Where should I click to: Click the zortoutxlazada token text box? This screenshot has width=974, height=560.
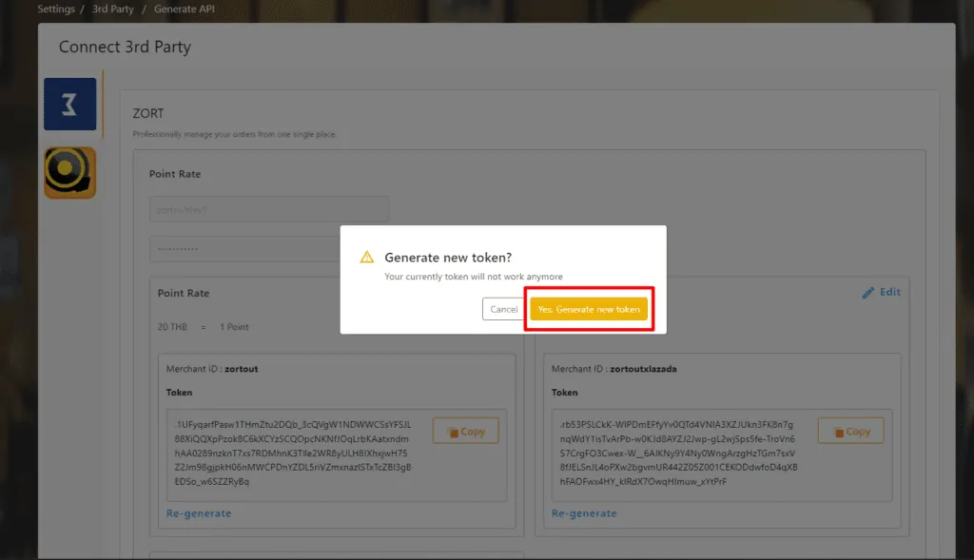(677, 449)
